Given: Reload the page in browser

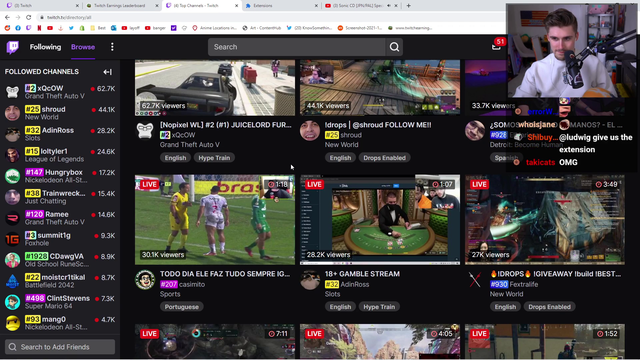Looking at the screenshot, I should click(x=28, y=17).
